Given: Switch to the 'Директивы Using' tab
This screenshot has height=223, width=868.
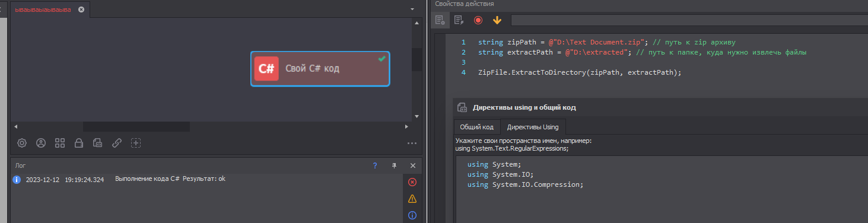Looking at the screenshot, I should (533, 127).
